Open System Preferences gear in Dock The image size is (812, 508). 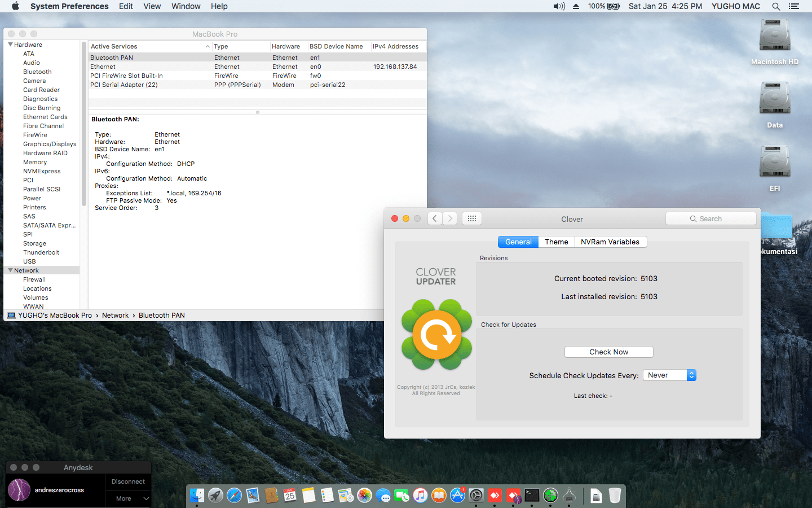(x=476, y=496)
